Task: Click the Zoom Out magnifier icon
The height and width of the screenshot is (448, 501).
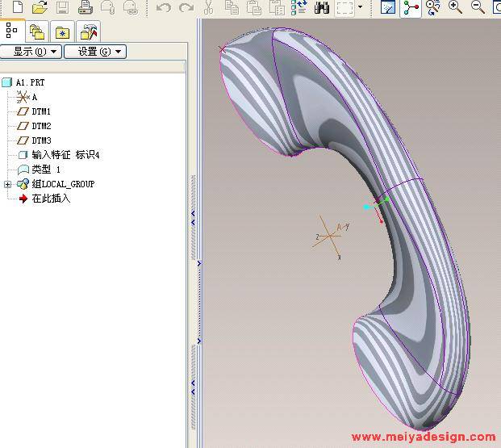Action: pyautogui.click(x=478, y=7)
